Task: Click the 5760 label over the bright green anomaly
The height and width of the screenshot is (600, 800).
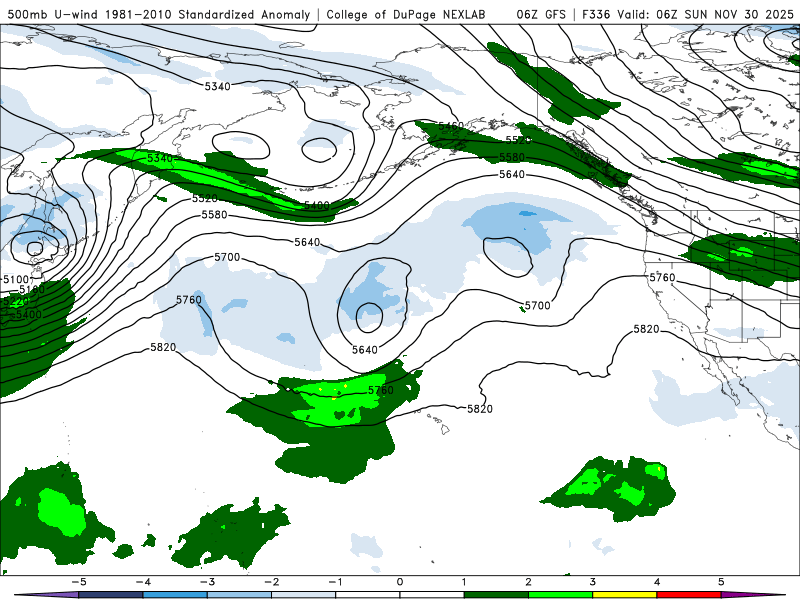Action: [381, 390]
